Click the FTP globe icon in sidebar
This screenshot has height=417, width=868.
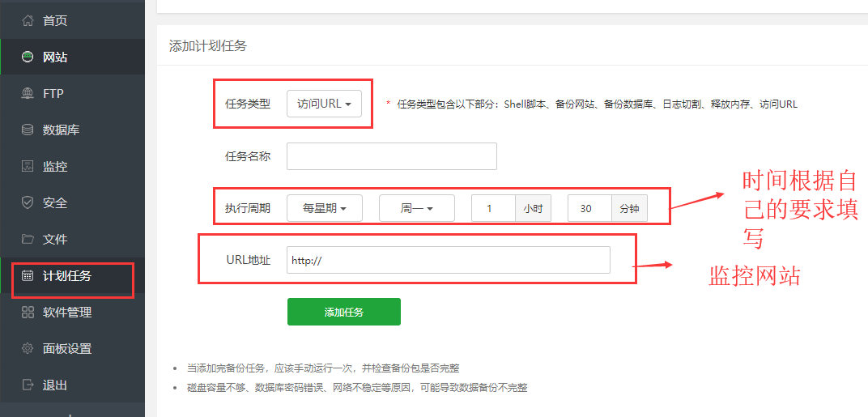(28, 94)
